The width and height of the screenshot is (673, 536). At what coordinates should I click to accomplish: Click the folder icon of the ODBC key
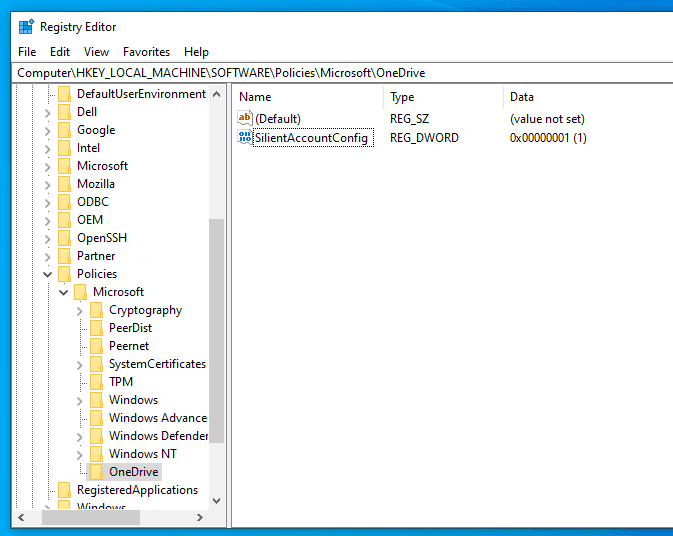[x=64, y=202]
